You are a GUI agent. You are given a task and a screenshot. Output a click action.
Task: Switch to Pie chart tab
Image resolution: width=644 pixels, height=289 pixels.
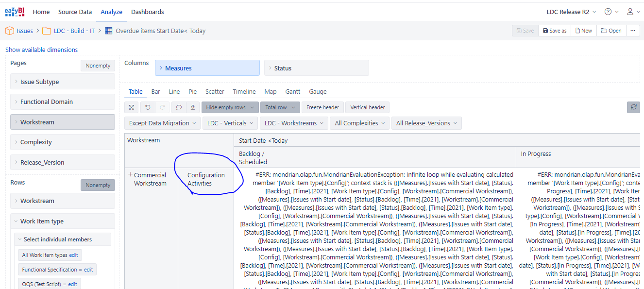(x=193, y=92)
